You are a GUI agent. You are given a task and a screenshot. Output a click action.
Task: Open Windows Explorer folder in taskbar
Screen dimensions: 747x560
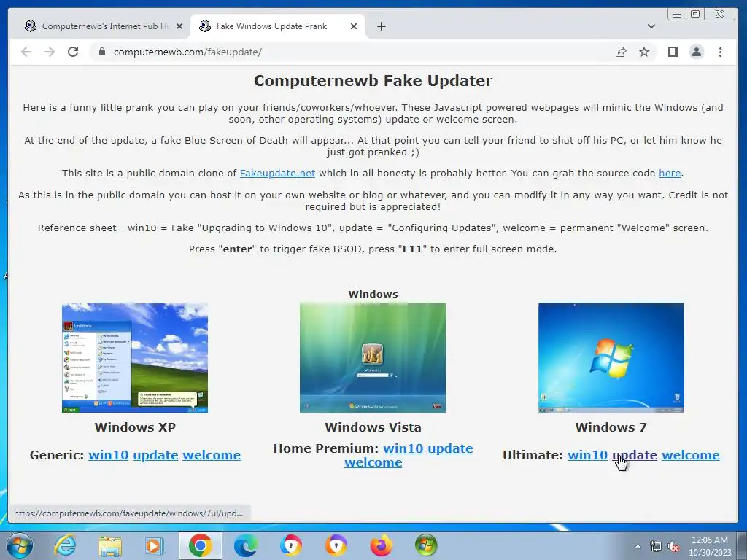(110, 545)
